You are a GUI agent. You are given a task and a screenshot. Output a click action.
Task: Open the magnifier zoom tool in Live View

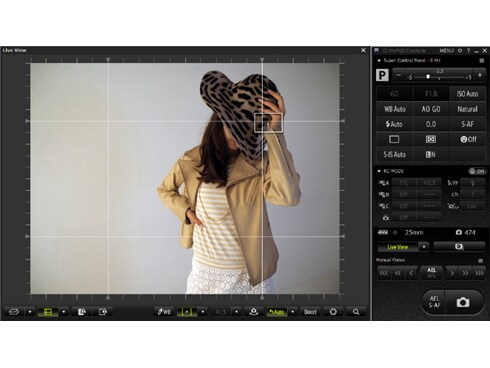click(x=356, y=312)
